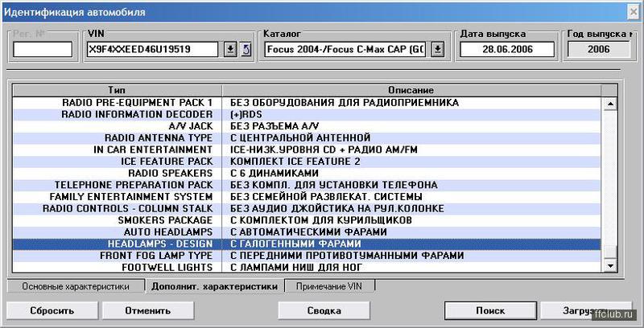
Task: Open the Примечание VIN tab
Action: [329, 285]
